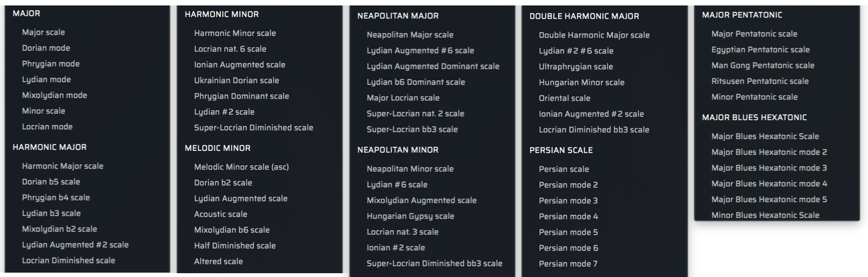
Task: Select Melodic Minor scale (asc)
Action: [241, 167]
